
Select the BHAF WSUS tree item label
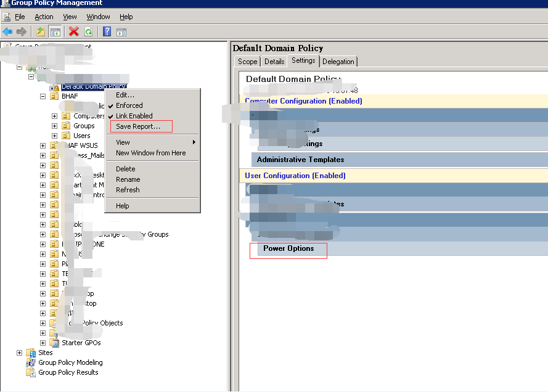point(81,145)
